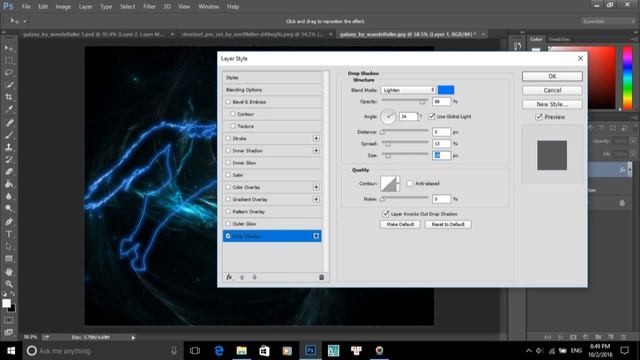Click the Noise slider
Image resolution: width=640 pixels, height=360 pixels.
(x=405, y=198)
